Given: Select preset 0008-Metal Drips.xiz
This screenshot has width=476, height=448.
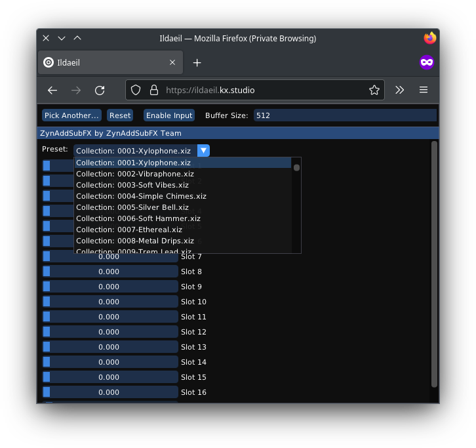Looking at the screenshot, I should tap(183, 241).
